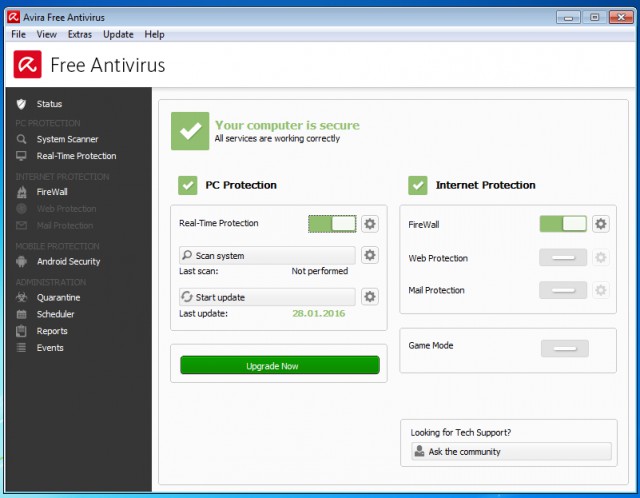Click the Scan system button

(x=267, y=256)
